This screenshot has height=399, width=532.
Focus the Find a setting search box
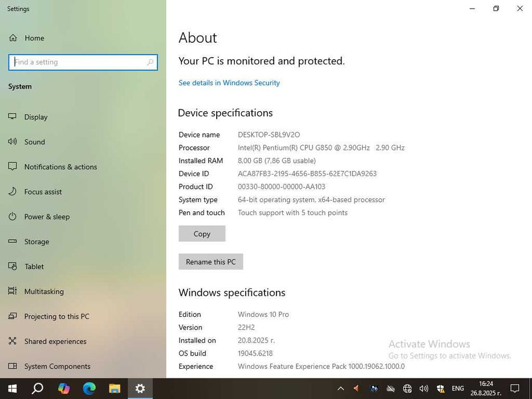(x=83, y=63)
